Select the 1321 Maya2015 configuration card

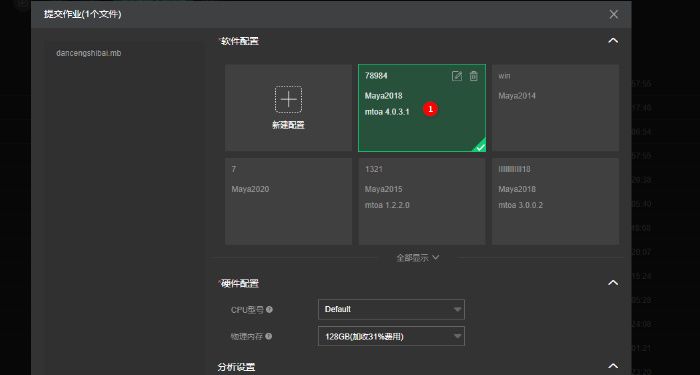[x=422, y=201]
